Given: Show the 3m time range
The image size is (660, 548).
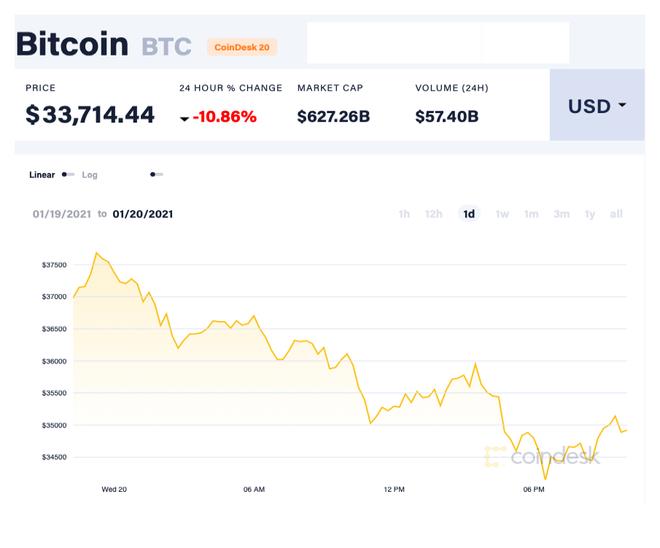Looking at the screenshot, I should coord(562,214).
